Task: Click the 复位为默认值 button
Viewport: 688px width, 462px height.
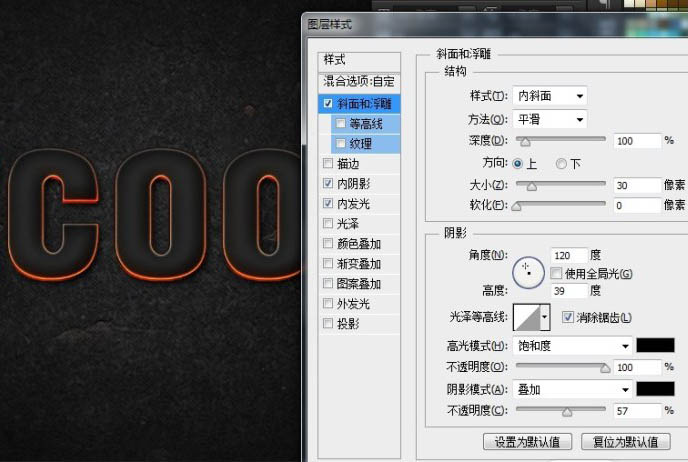Action: 625,441
